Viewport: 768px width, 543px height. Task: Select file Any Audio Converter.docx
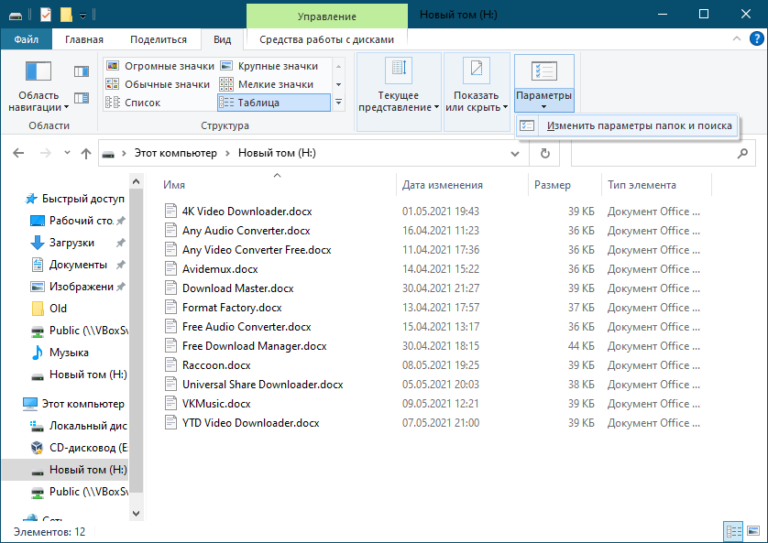(x=246, y=231)
